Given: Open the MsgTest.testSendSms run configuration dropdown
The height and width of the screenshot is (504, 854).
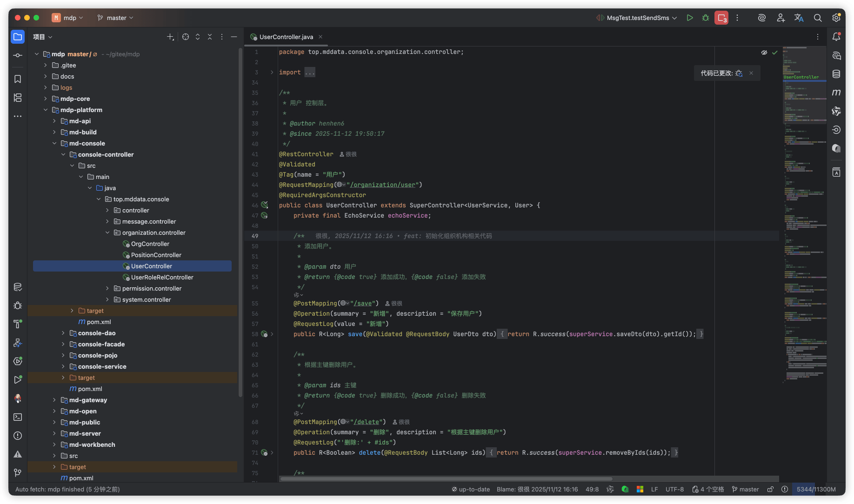Looking at the screenshot, I should (x=638, y=18).
